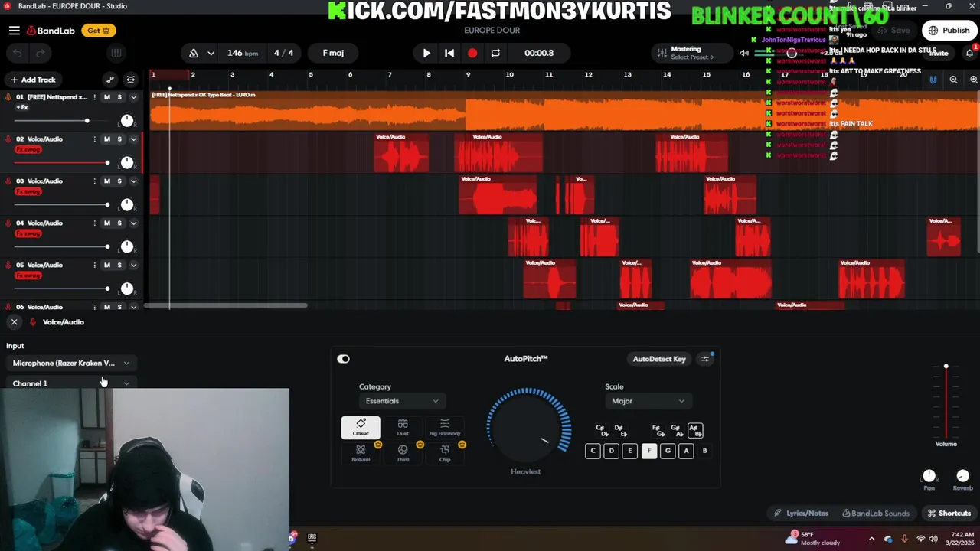
Task: Select the Natural premium preset
Action: point(361,453)
